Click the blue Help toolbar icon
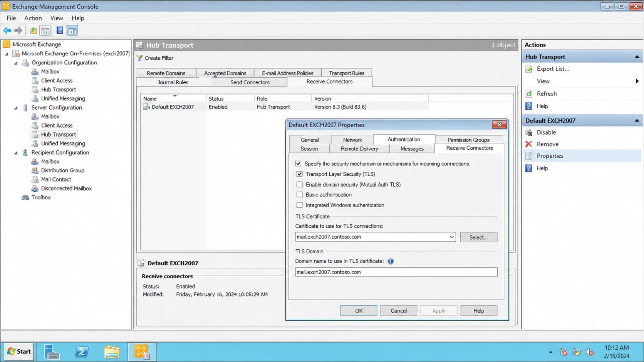 [60, 30]
